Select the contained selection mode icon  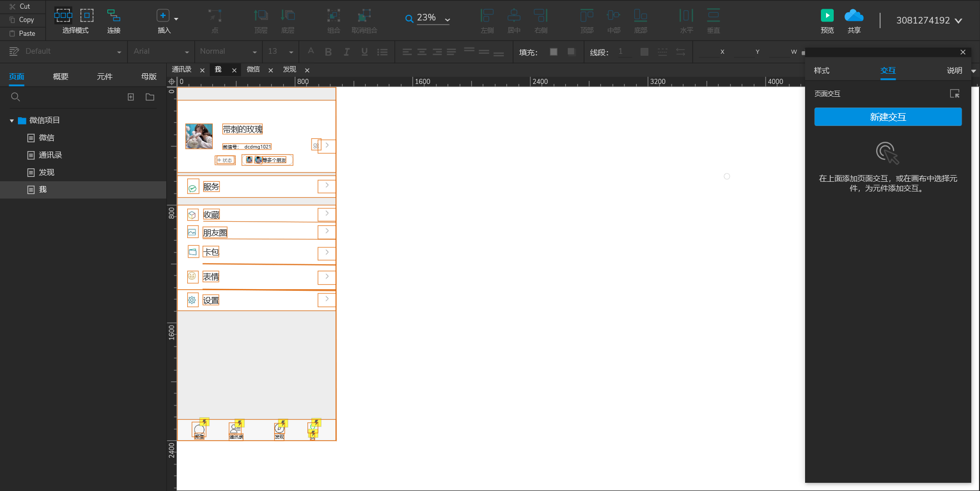coord(87,15)
